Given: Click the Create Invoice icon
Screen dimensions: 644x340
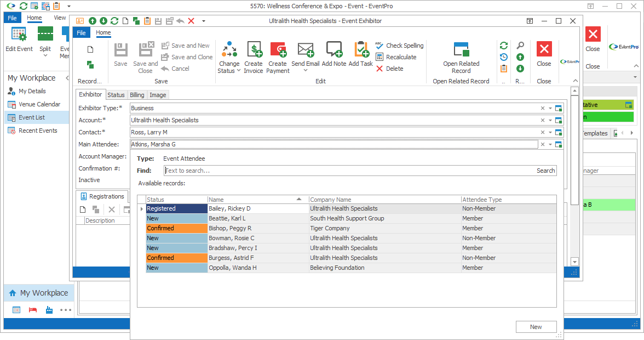Looking at the screenshot, I should (254, 50).
